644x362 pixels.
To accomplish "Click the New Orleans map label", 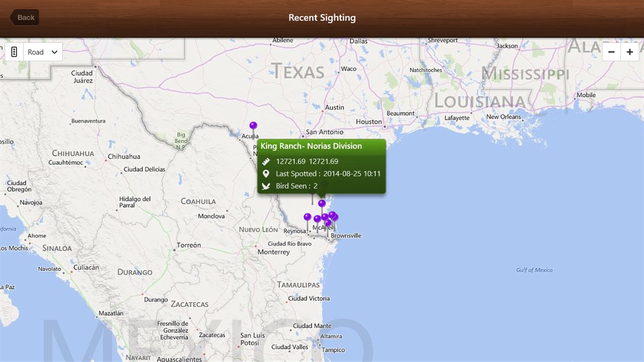I will [x=504, y=117].
